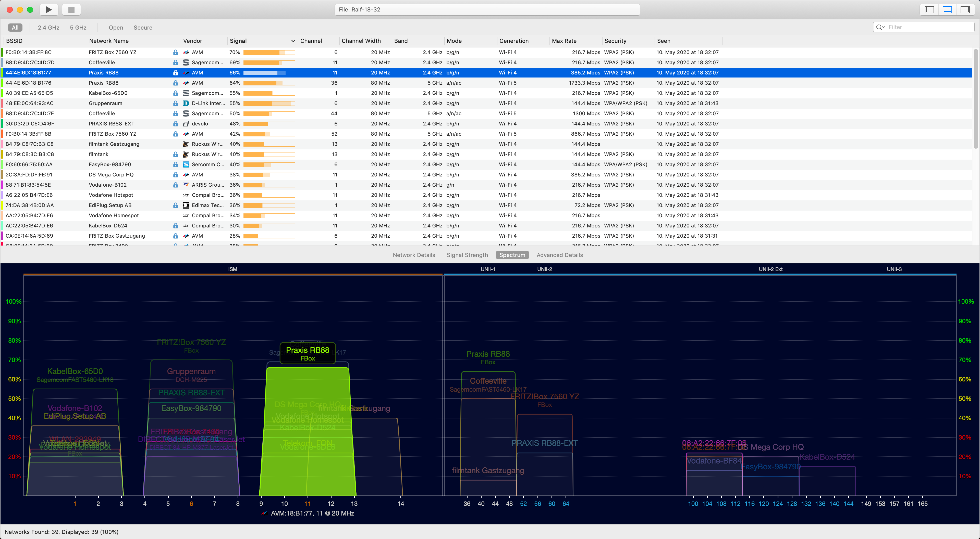
Task: Toggle the right sidebar panel icon
Action: pos(965,9)
